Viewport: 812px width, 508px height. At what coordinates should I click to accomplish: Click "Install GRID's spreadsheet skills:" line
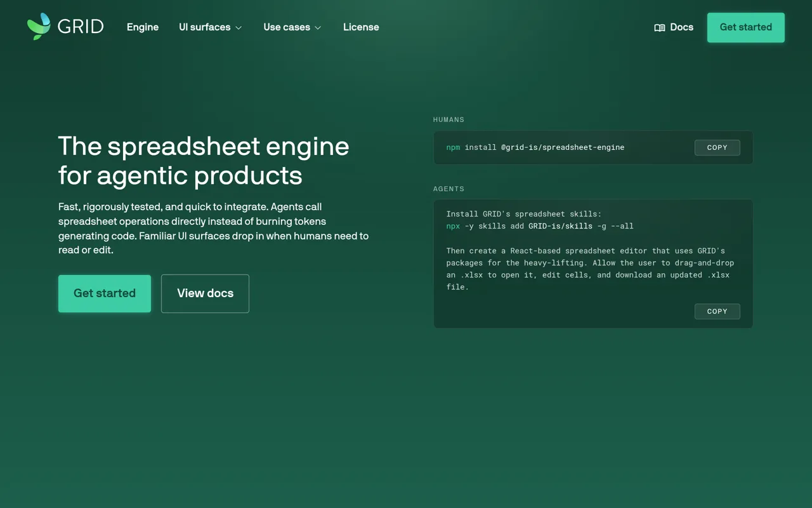coord(524,214)
